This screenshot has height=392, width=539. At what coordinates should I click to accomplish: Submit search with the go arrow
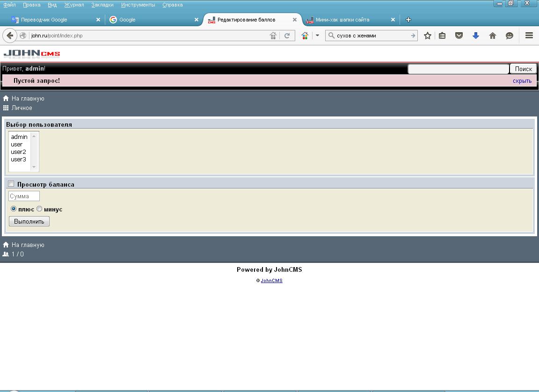tap(413, 36)
